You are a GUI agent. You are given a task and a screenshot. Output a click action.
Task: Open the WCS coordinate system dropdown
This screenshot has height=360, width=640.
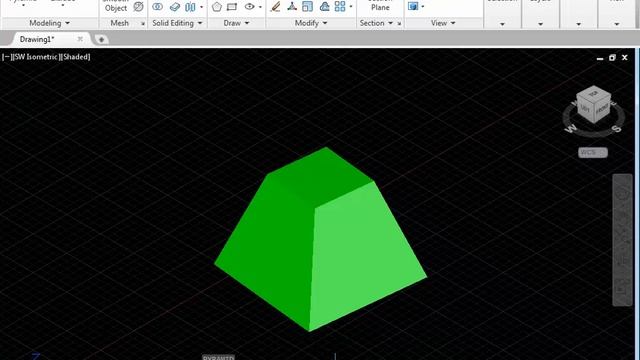[x=593, y=152]
